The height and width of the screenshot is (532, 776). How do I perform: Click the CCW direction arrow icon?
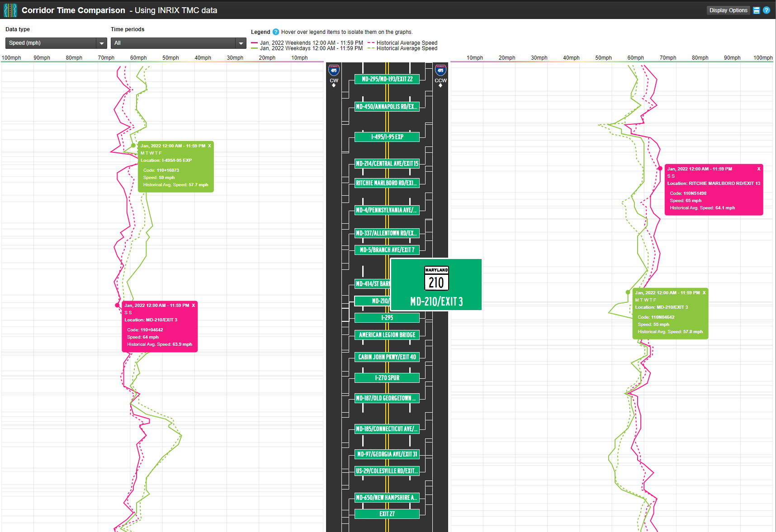(440, 86)
